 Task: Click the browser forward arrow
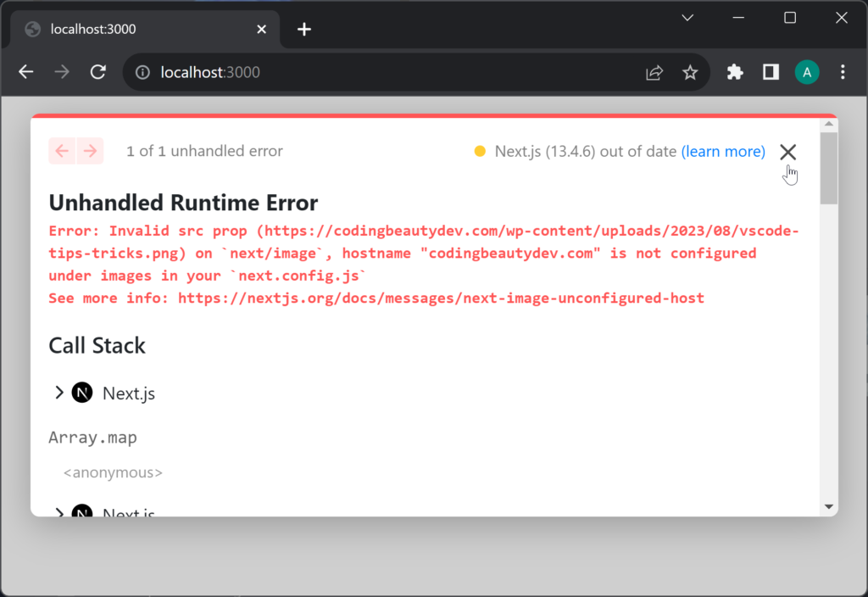(62, 72)
